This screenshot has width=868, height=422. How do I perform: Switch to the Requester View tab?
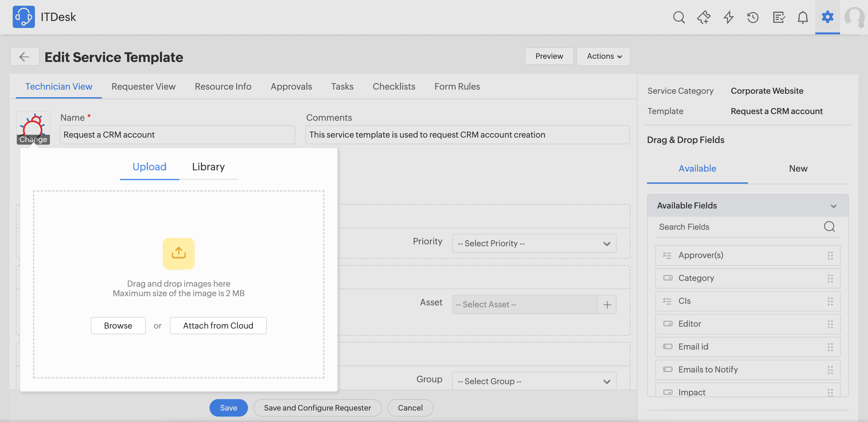tap(143, 86)
